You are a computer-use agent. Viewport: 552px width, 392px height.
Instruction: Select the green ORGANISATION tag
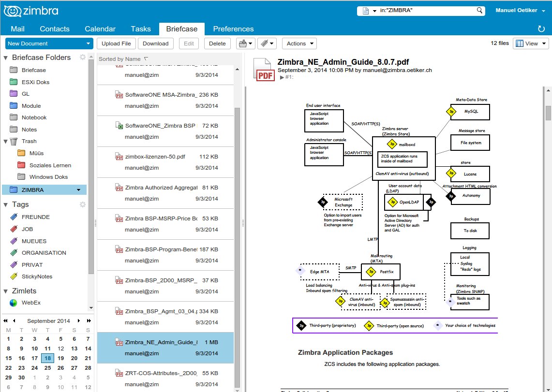pos(44,253)
